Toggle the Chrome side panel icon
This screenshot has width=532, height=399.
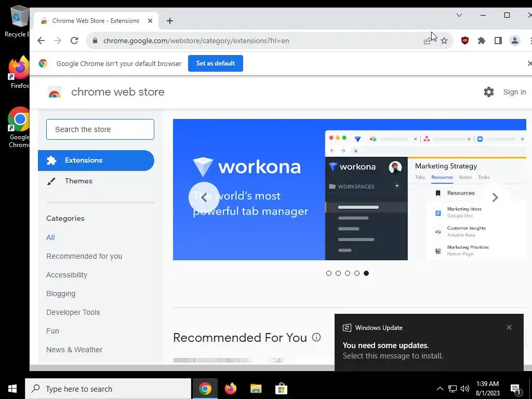click(498, 41)
